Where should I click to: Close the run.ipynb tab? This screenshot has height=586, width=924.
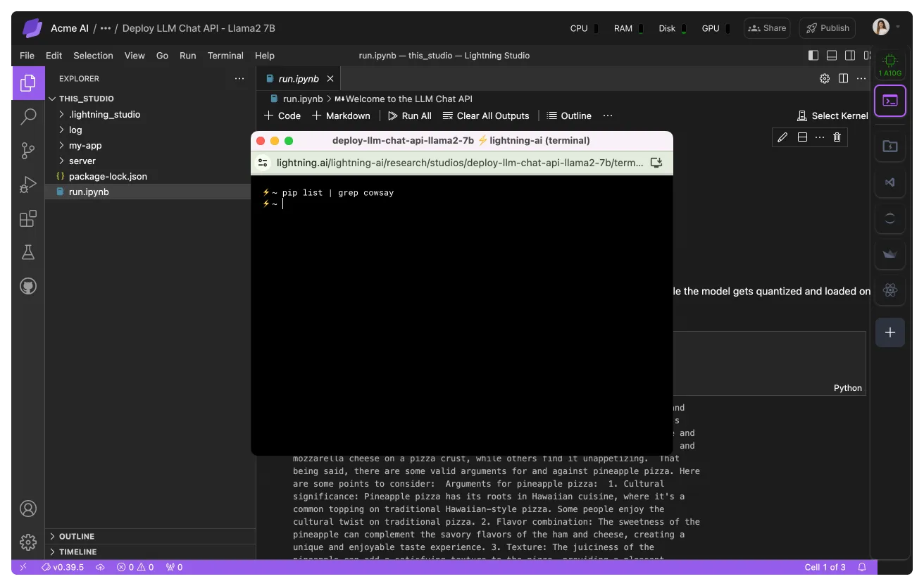(330, 79)
